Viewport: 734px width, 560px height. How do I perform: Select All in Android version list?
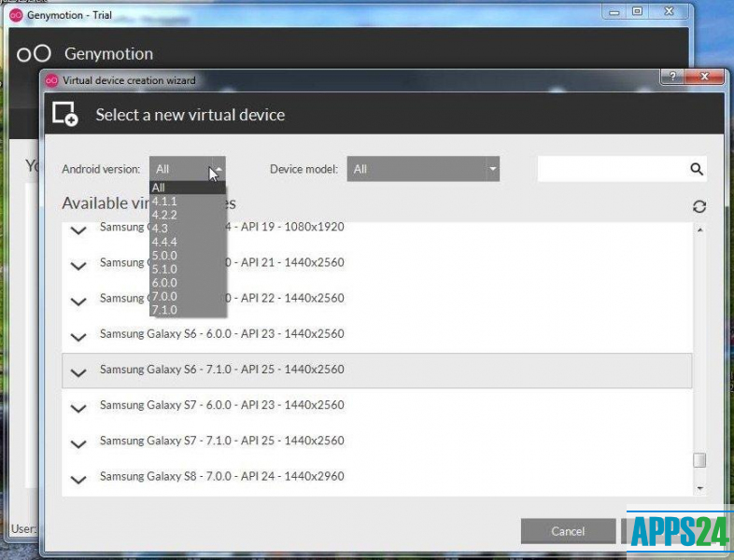(x=188, y=188)
